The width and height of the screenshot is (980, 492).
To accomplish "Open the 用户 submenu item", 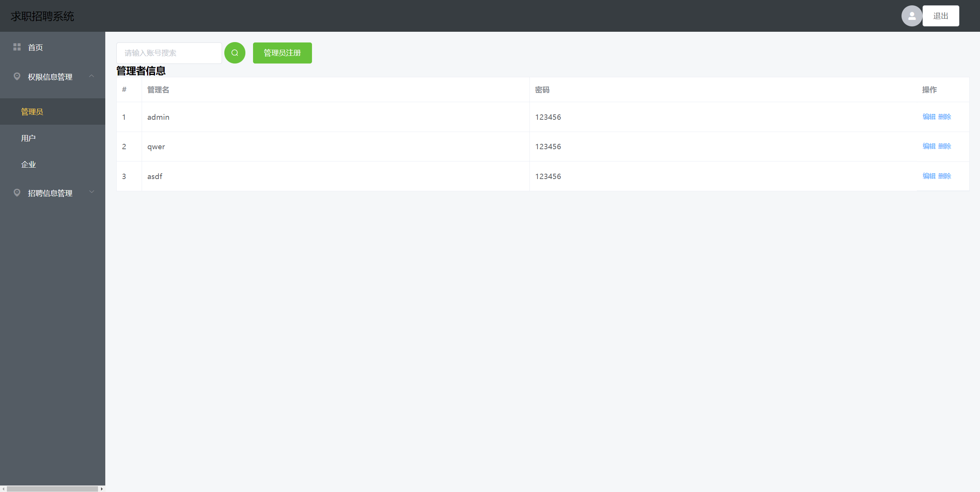I will (28, 138).
